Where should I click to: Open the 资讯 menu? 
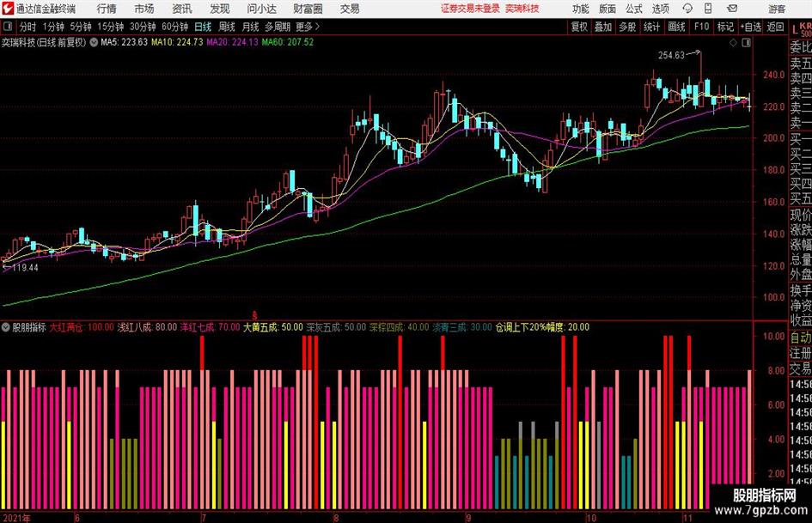pos(182,9)
